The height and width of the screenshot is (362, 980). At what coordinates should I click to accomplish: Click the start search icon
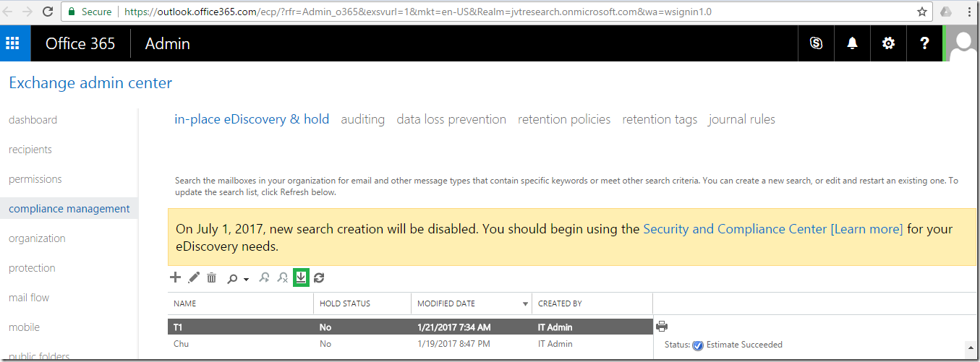pyautogui.click(x=265, y=277)
